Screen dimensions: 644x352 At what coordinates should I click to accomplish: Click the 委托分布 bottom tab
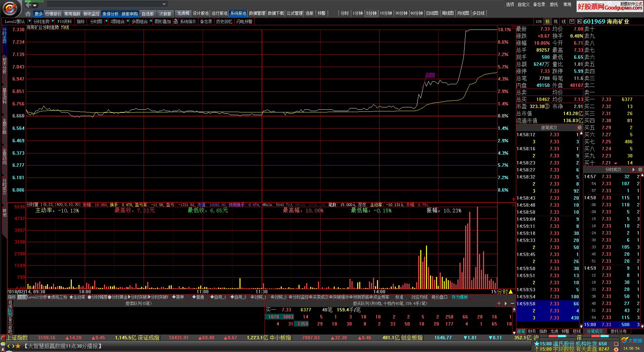[x=619, y=331]
